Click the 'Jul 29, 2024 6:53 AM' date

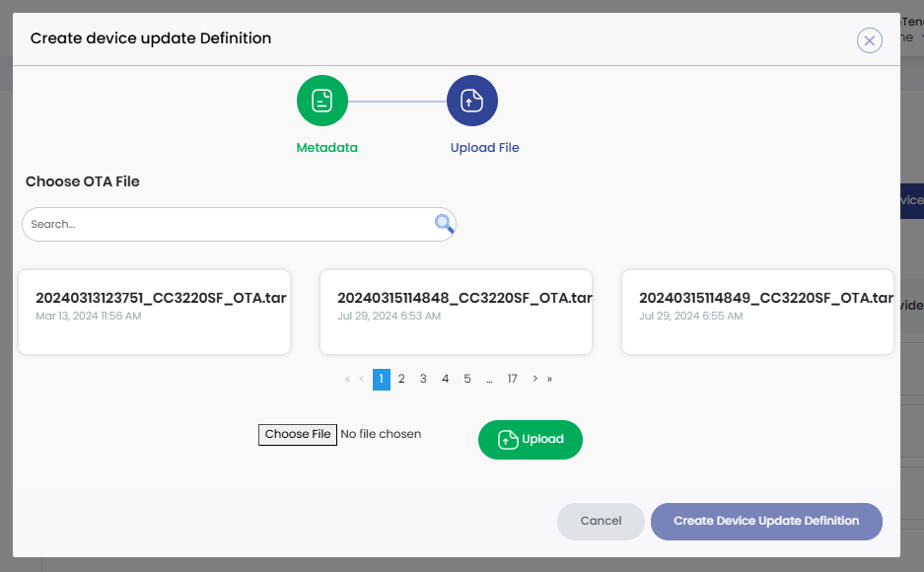pos(389,317)
